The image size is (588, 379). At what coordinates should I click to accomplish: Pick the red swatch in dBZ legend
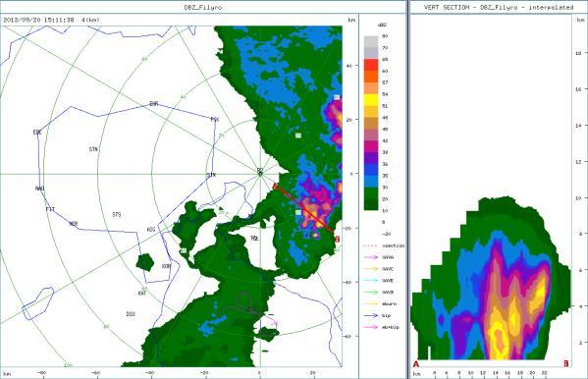pos(371,65)
